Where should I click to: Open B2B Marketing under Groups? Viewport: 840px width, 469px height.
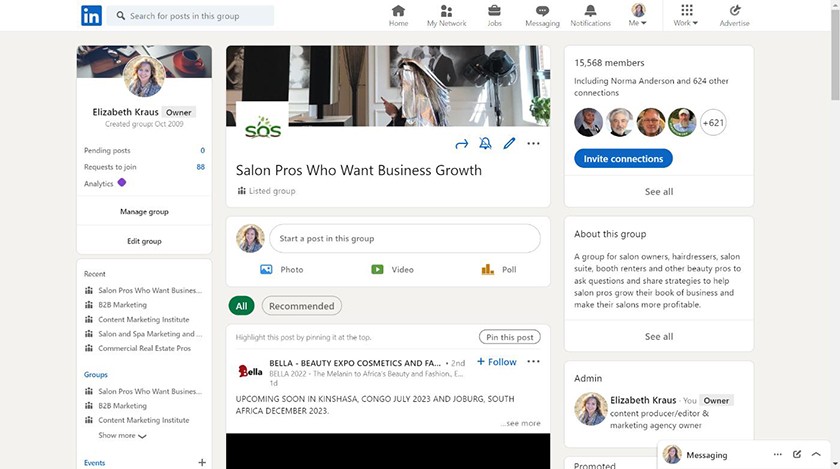(122, 406)
